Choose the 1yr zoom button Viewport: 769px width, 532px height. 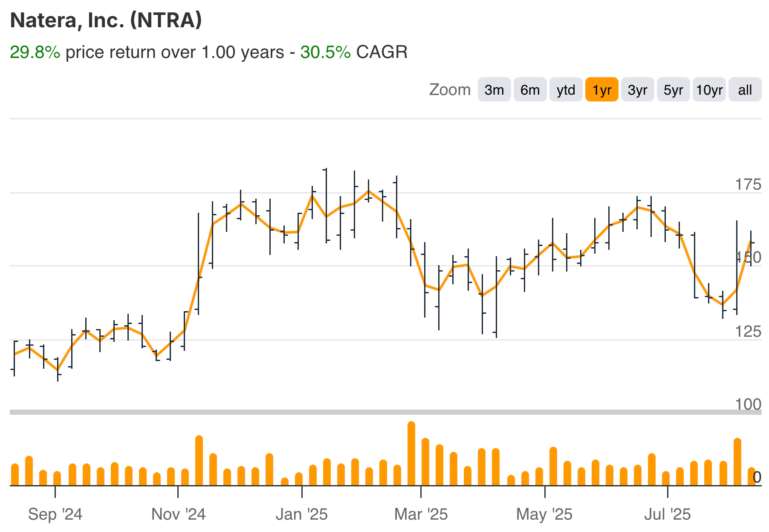pyautogui.click(x=601, y=90)
